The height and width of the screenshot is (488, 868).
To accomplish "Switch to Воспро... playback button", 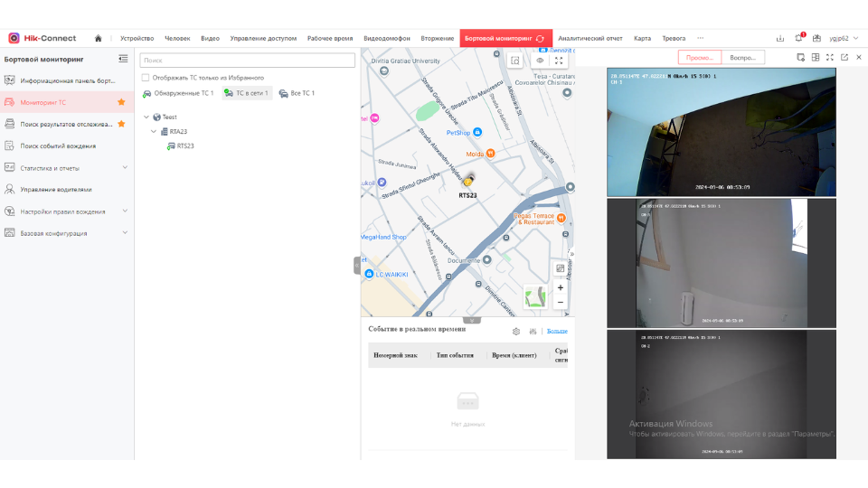I will coord(742,57).
